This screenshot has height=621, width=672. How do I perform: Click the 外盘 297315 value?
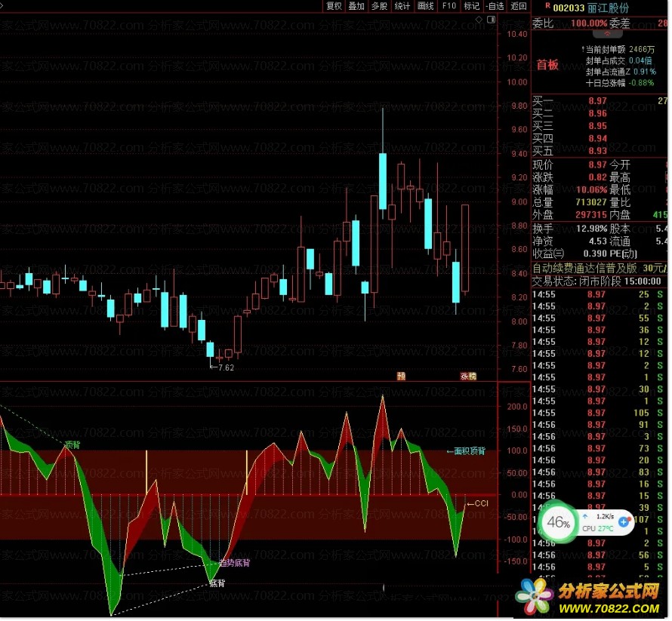point(591,214)
